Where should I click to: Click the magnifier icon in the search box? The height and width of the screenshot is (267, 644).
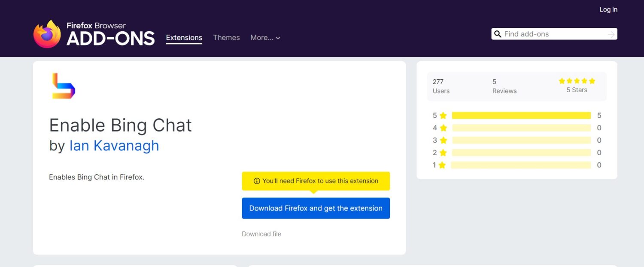click(x=498, y=34)
